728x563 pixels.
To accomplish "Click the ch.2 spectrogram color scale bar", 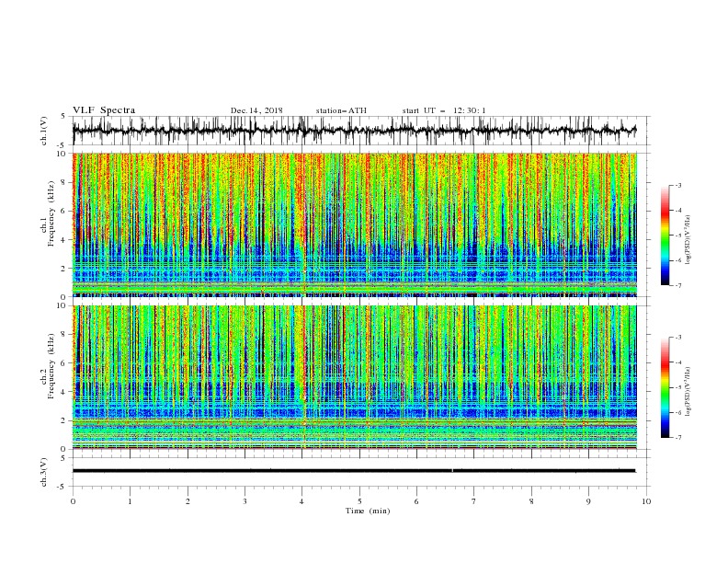I will coord(665,387).
